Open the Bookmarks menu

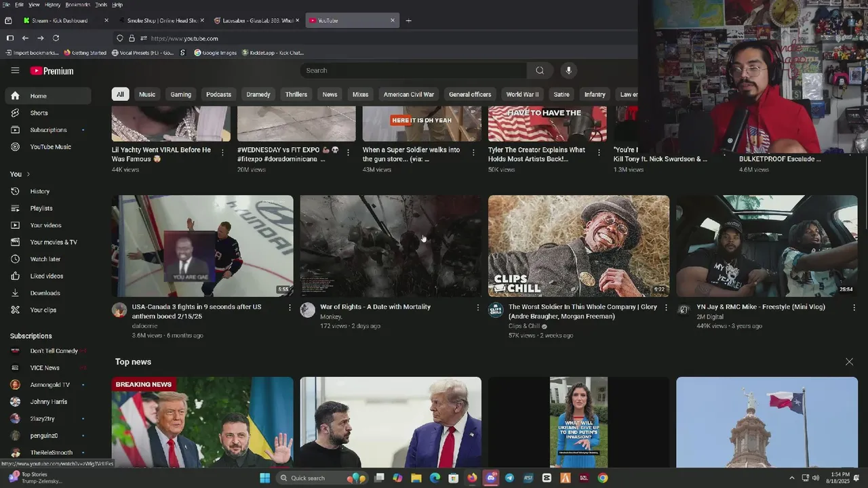point(77,4)
